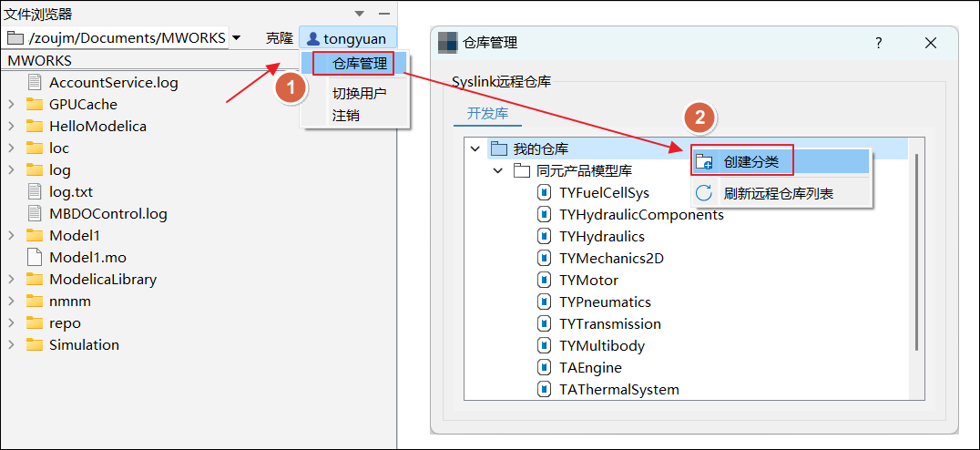Click the create category folder-plus icon
The image size is (980, 450).
click(x=704, y=162)
